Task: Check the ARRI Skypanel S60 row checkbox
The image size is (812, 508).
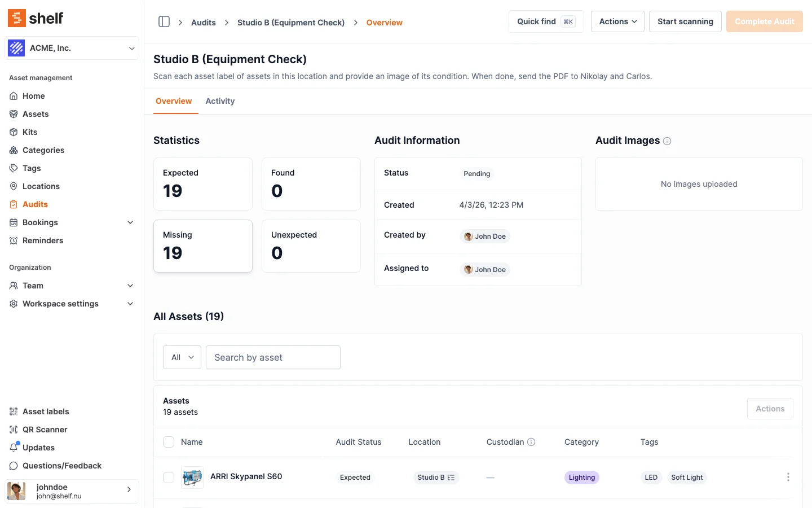Action: point(169,478)
